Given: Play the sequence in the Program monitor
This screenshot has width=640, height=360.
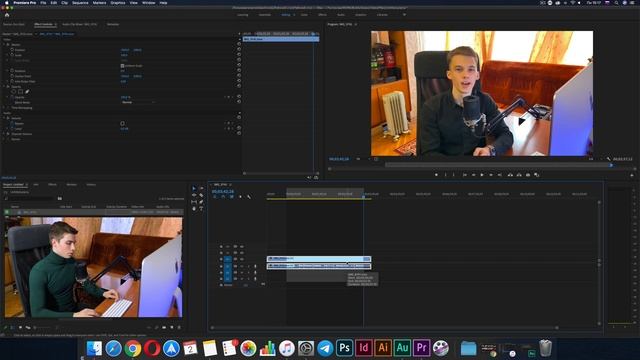Looking at the screenshot, I should [x=482, y=175].
